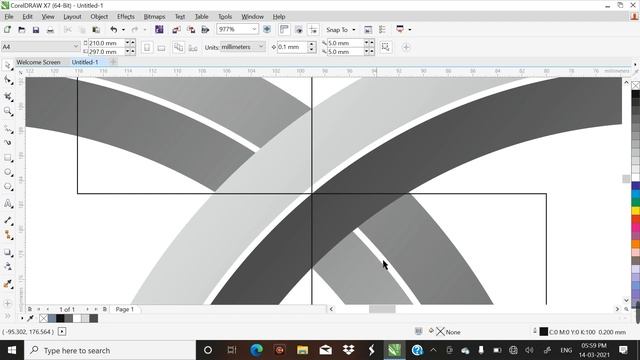Open the Effects menu
Image resolution: width=640 pixels, height=360 pixels.
[126, 17]
